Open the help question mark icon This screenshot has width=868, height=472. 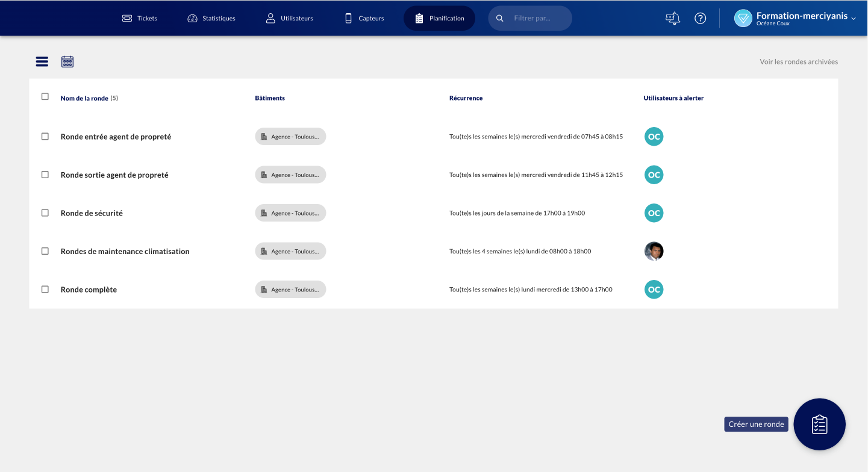(700, 18)
